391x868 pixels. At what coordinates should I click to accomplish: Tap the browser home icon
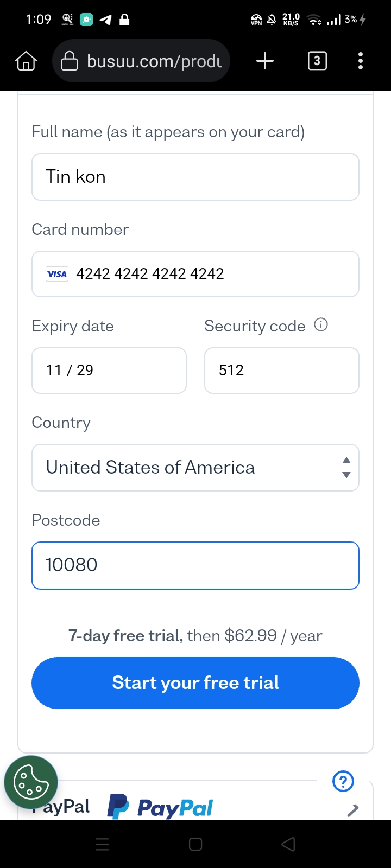point(26,61)
